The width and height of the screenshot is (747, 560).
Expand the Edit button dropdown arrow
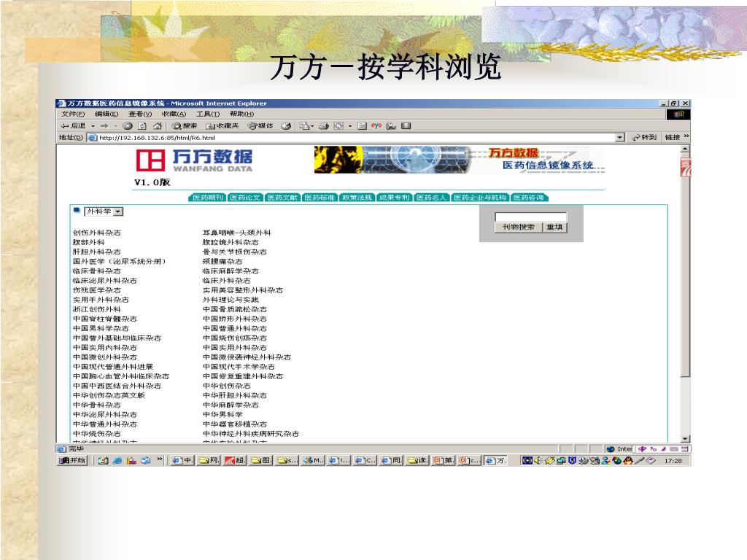(x=350, y=126)
